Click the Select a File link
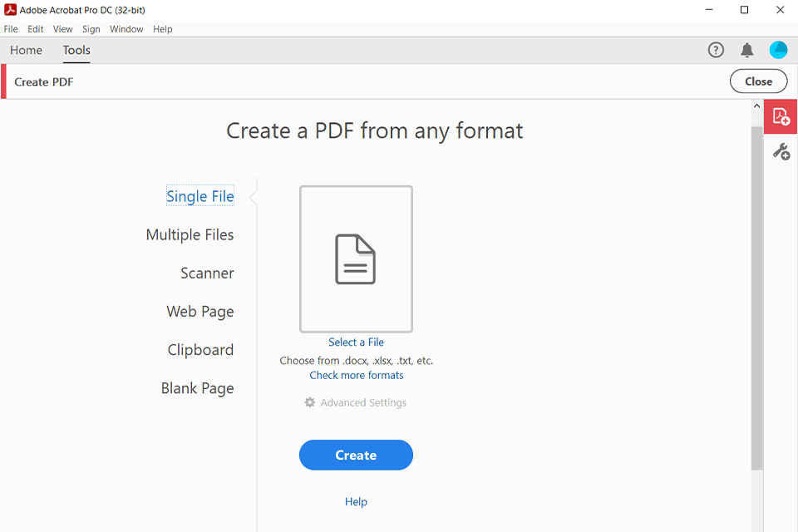This screenshot has height=532, width=798. tap(356, 342)
